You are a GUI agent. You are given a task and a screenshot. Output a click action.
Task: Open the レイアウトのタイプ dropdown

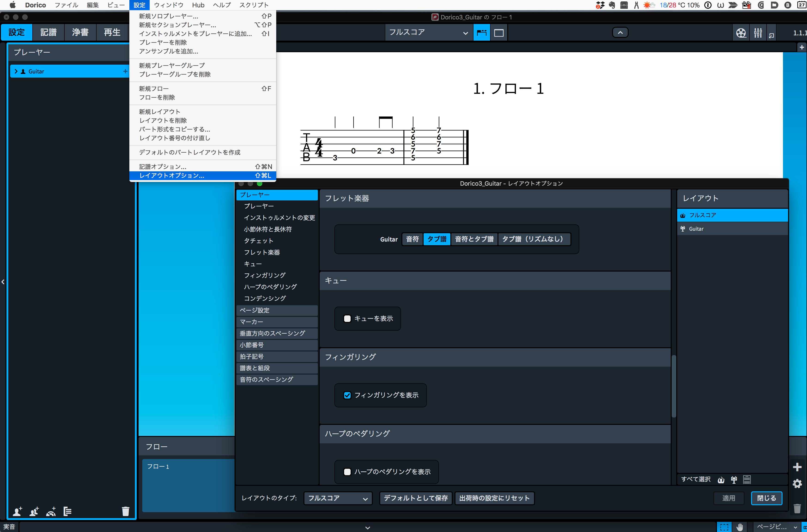338,498
